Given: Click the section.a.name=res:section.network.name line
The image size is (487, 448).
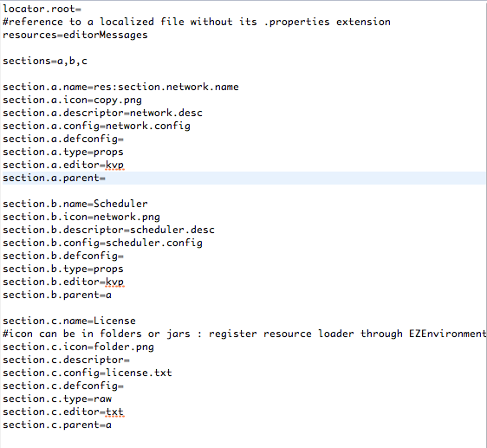Looking at the screenshot, I should point(120,87).
